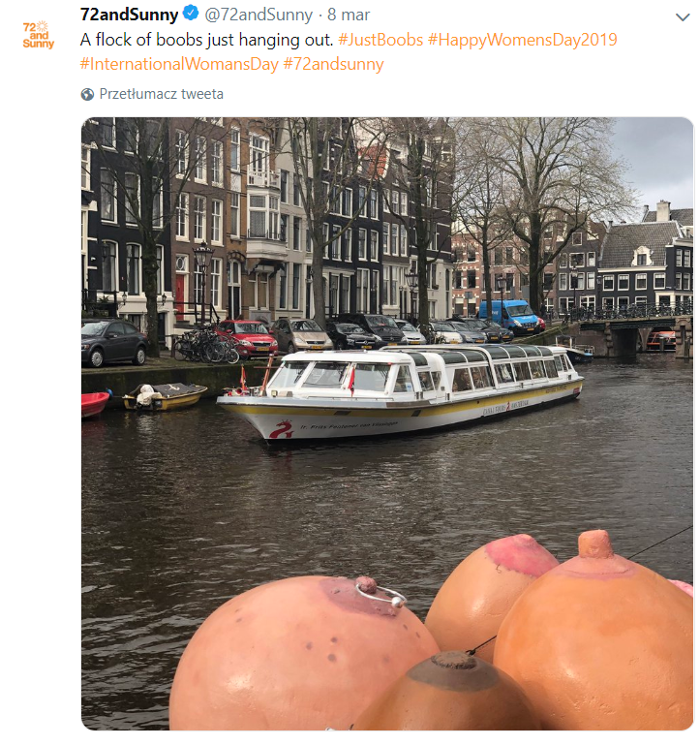This screenshot has height=745, width=700.
Task: Click the blue verified badge
Action: point(191,14)
